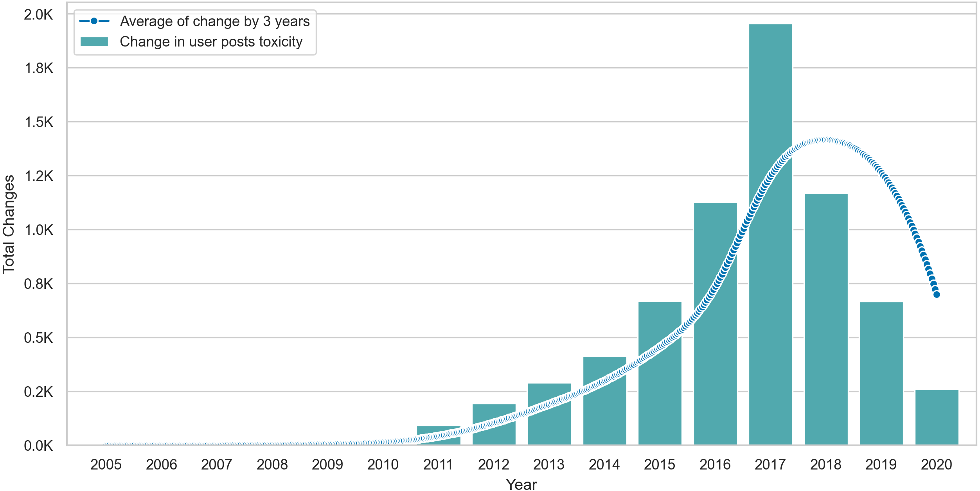The width and height of the screenshot is (980, 491).
Task: Click the 2020 toxicity change bar
Action: [x=937, y=417]
